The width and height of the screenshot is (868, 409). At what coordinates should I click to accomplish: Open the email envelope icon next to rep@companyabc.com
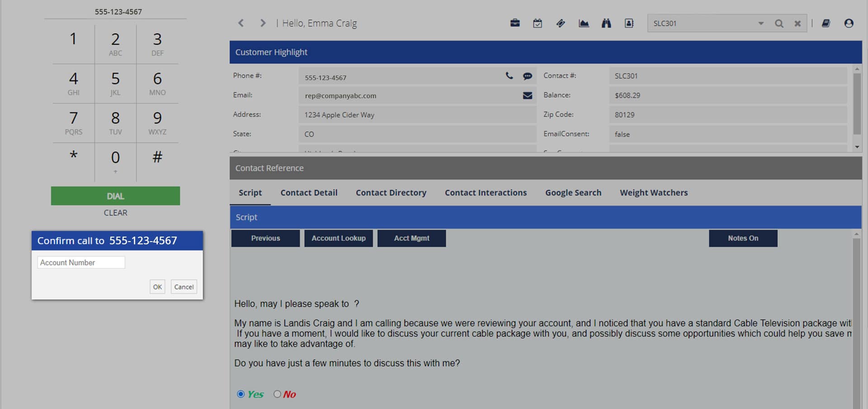click(x=527, y=95)
